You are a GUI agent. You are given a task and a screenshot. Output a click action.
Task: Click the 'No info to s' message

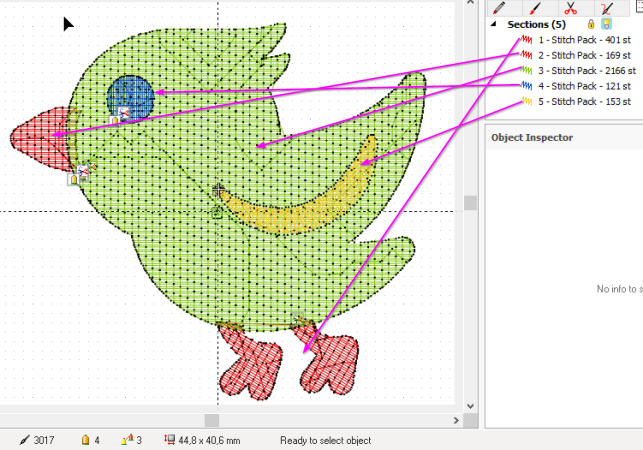pyautogui.click(x=619, y=289)
